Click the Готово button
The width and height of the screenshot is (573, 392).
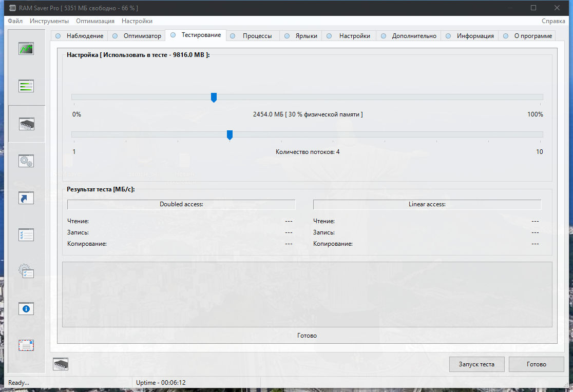pyautogui.click(x=536, y=364)
